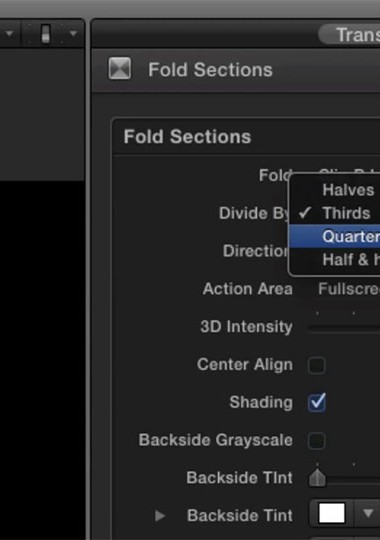Open the dropdown arrow right of slider icon
The height and width of the screenshot is (540, 380).
click(73, 33)
